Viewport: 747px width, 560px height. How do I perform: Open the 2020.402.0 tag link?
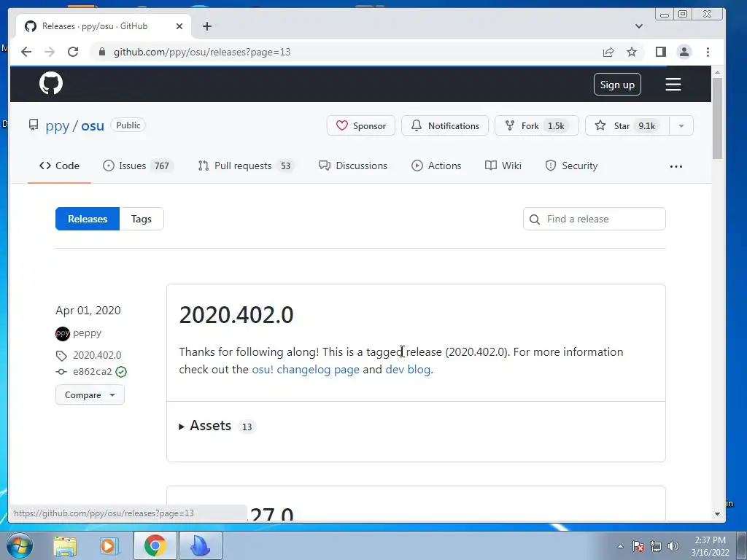click(97, 355)
